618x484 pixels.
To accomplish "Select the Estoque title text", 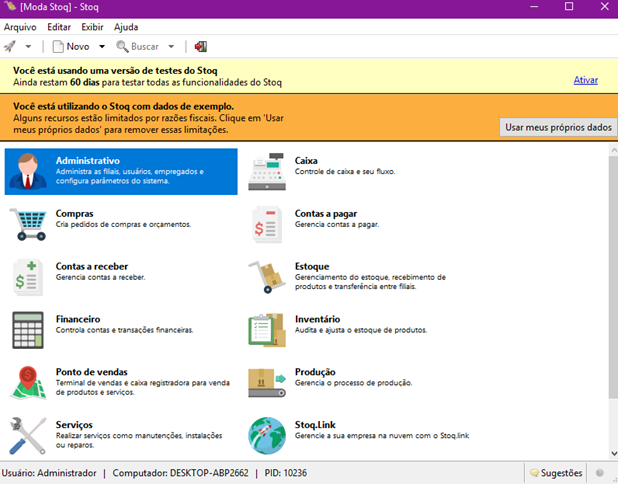I will point(312,266).
